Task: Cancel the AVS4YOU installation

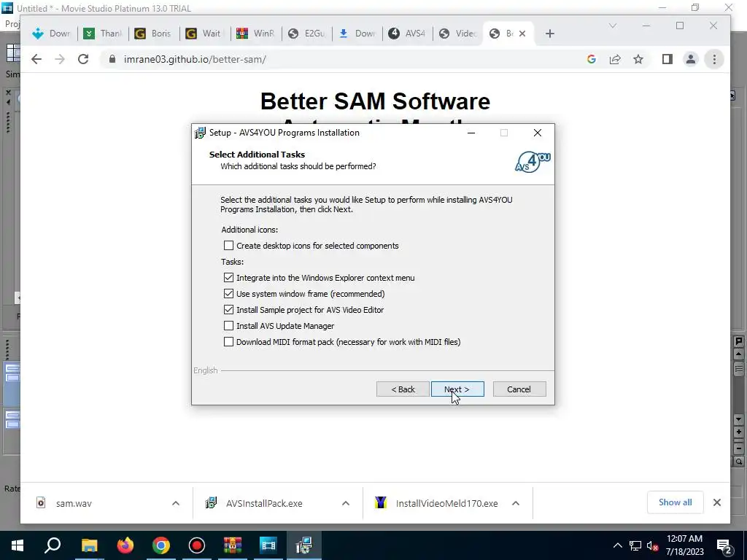Action: [x=519, y=389]
